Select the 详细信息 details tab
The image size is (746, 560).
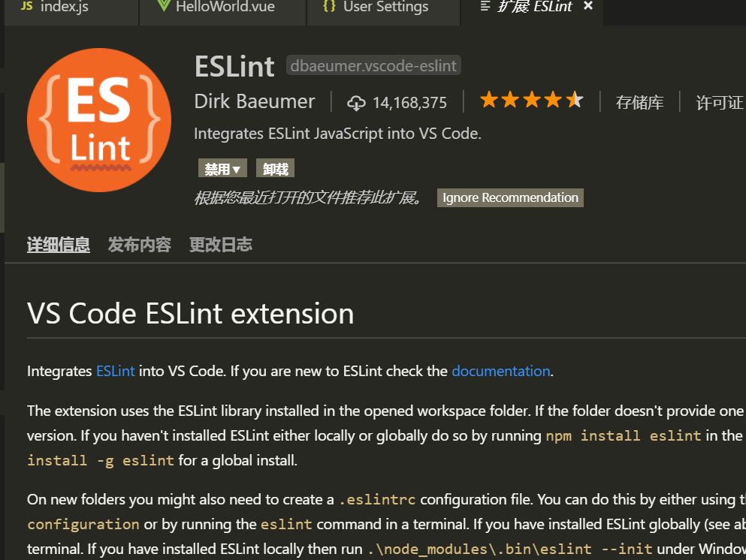pos(59,245)
